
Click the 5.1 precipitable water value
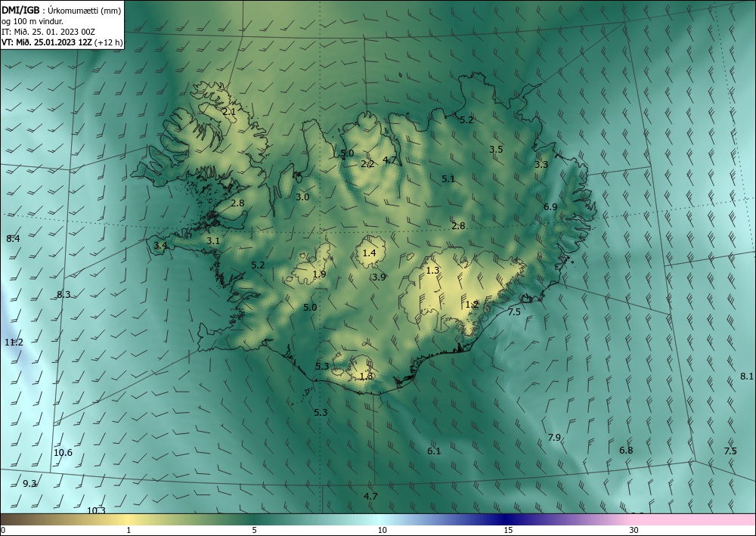click(x=448, y=179)
